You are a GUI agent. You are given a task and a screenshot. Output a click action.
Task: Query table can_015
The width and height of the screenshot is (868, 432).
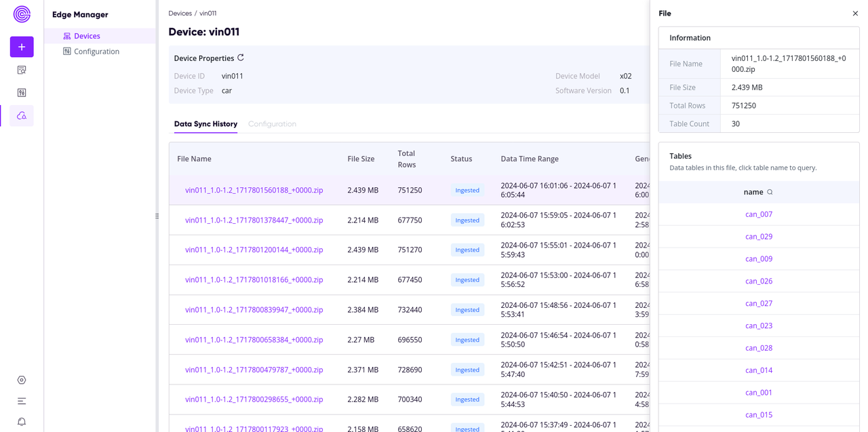759,415
